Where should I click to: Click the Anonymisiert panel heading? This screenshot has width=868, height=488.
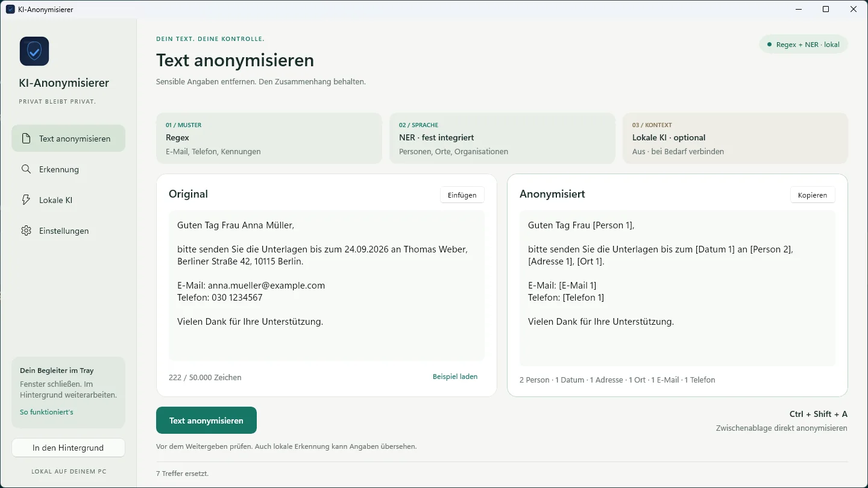[x=552, y=194]
